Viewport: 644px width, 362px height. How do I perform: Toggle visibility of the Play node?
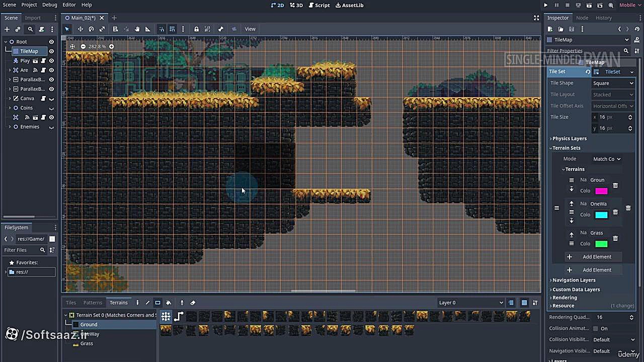pyautogui.click(x=51, y=60)
